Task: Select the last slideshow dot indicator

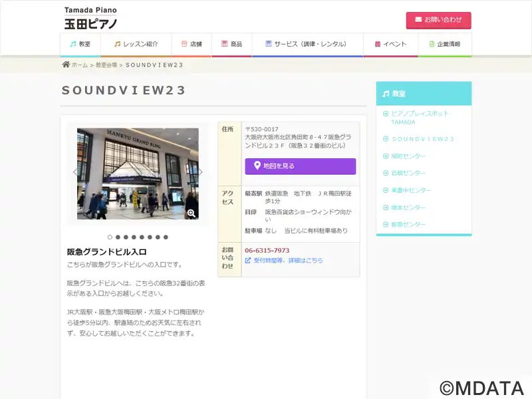Action: click(166, 237)
